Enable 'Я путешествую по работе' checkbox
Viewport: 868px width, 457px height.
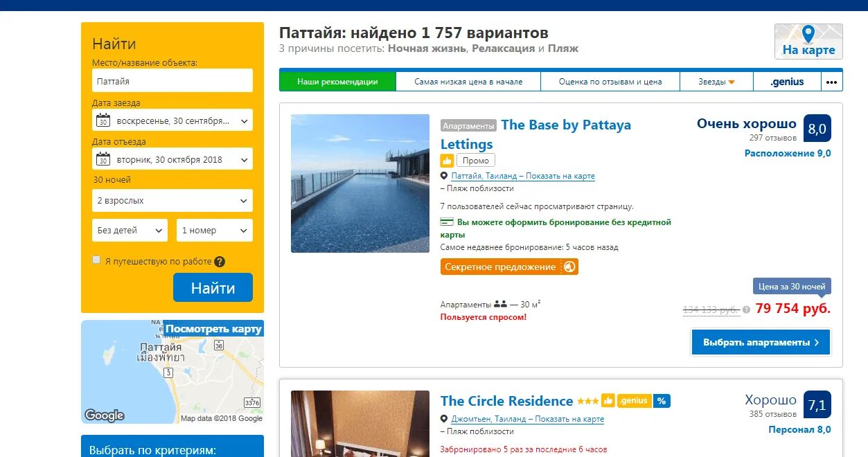point(96,260)
